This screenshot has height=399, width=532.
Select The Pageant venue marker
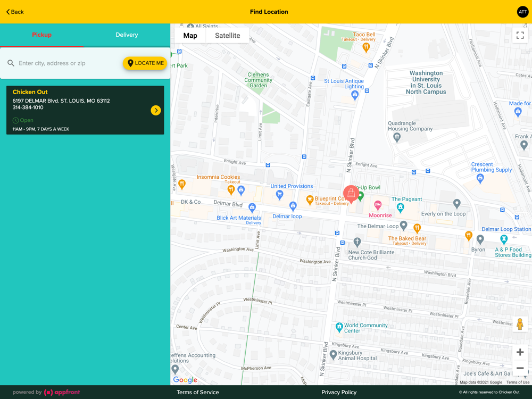[401, 207]
